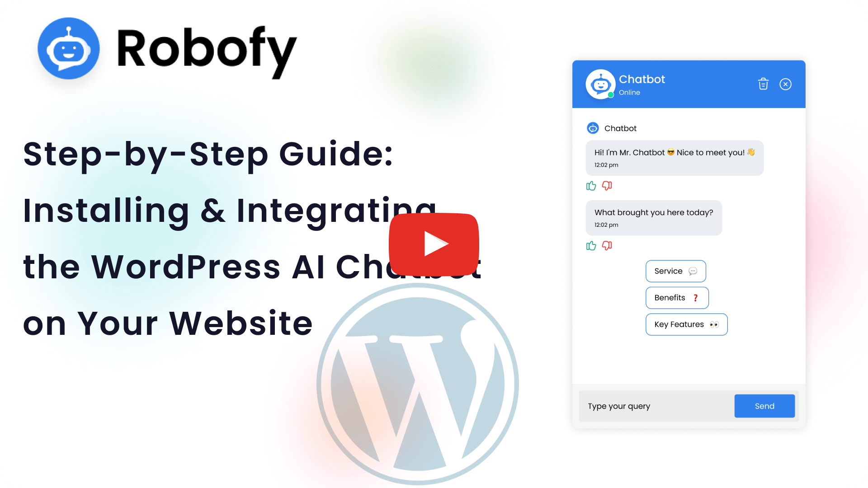
Task: Click the thumbs up icon below second message
Action: click(x=591, y=245)
